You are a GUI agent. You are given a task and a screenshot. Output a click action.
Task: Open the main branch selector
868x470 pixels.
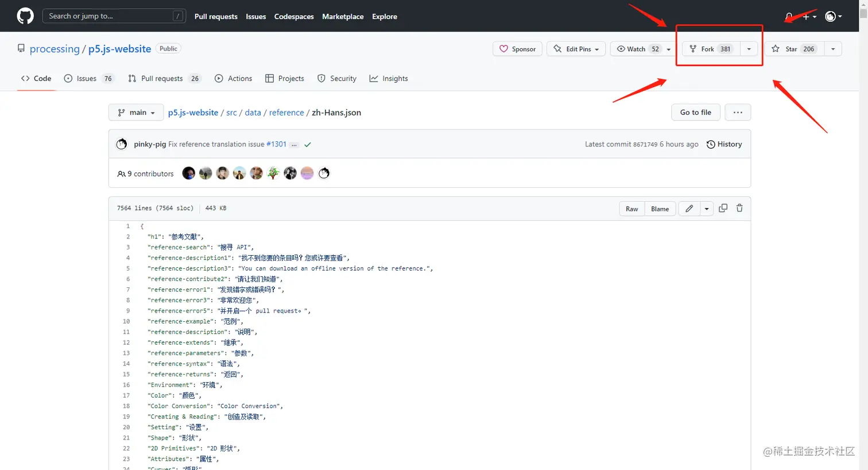coord(136,112)
